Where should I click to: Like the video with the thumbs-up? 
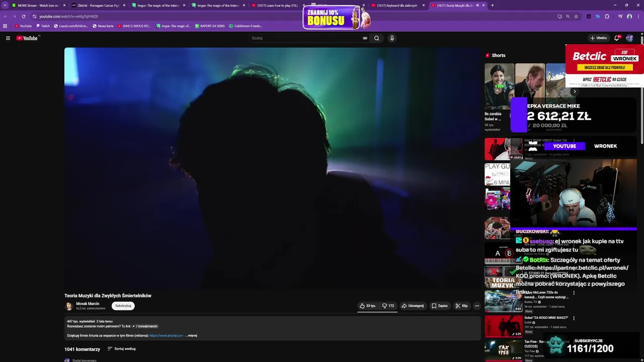368,306
